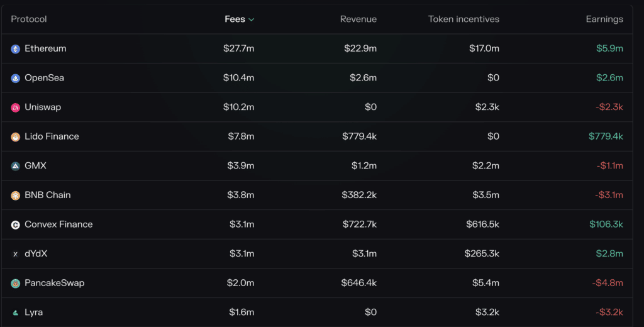Toggle the Fees sort arrow
This screenshot has width=644, height=327.
click(252, 19)
